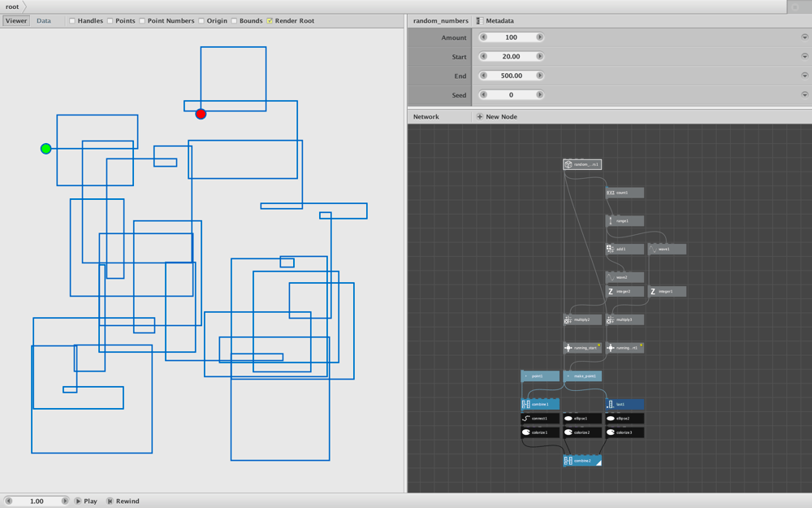Select the multiply3 node
812x508 pixels.
click(624, 319)
